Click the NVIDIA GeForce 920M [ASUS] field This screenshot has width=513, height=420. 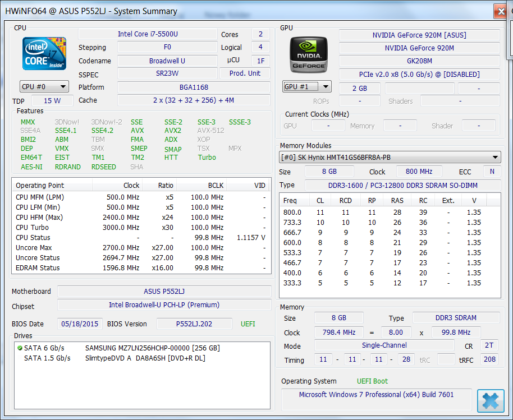pos(419,35)
